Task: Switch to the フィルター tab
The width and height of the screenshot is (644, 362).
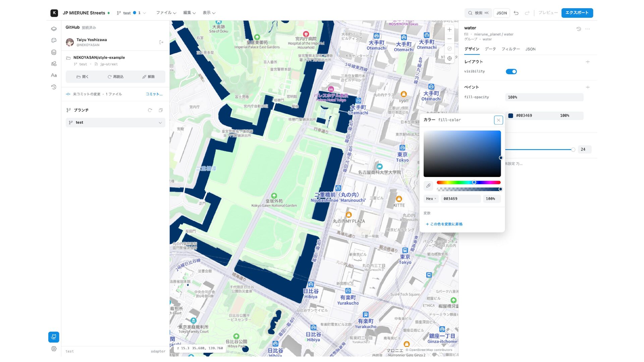Action: tap(511, 49)
